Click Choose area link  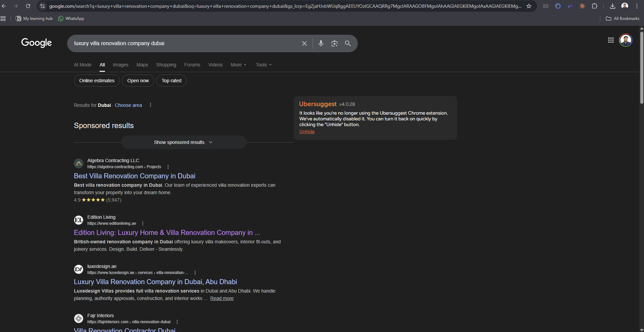tap(128, 105)
